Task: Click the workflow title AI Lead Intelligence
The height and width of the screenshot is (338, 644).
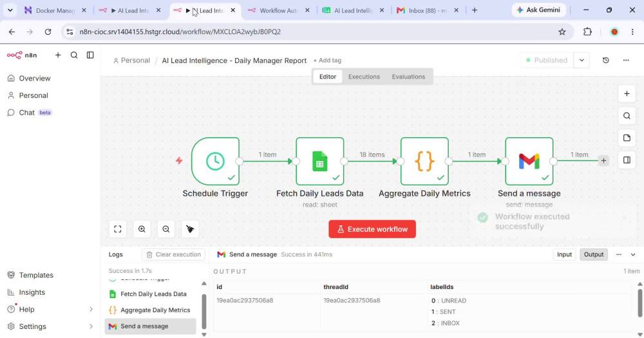Action: [x=234, y=61]
